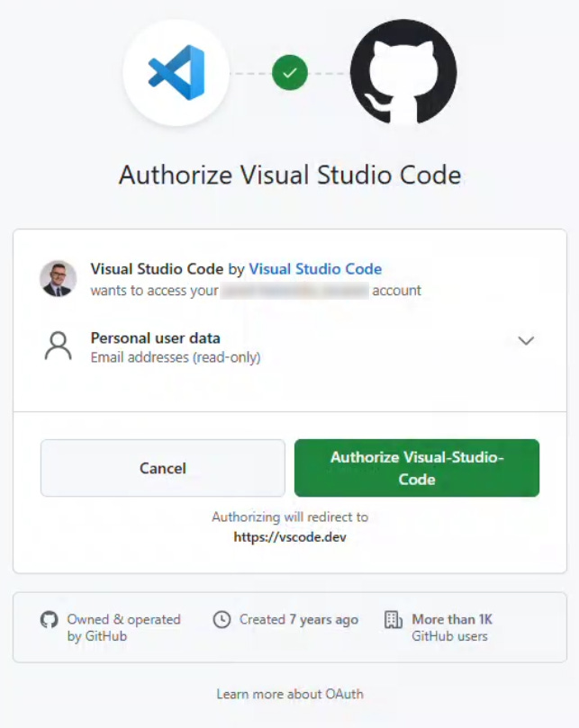Click the clock icon beside Created 7 years ago
This screenshot has width=579, height=728.
[222, 619]
